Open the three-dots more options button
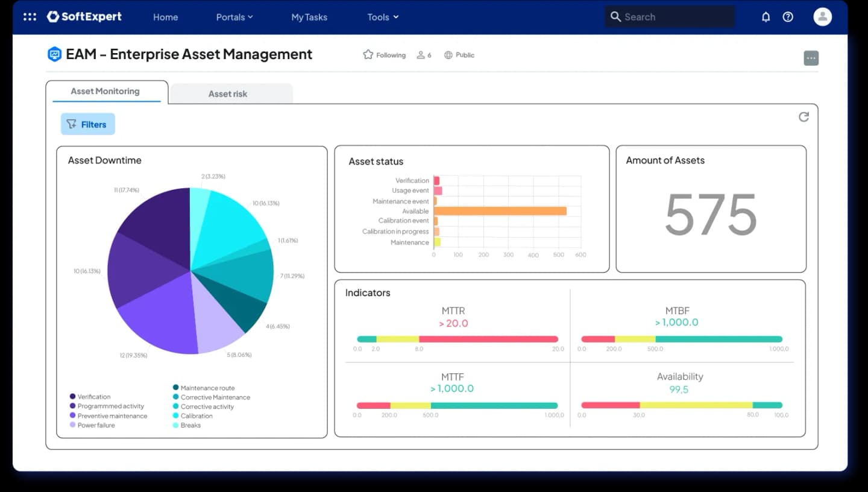Screen dimensions: 868x492 coord(811,58)
